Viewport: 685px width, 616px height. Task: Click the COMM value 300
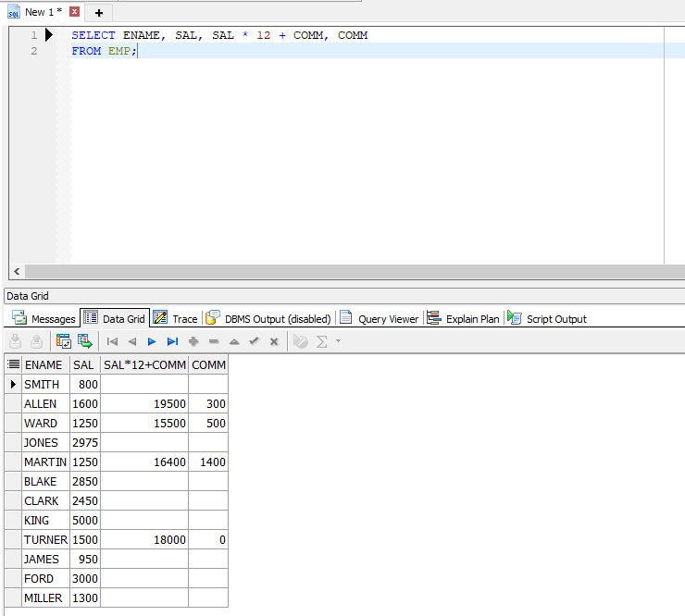(x=208, y=404)
